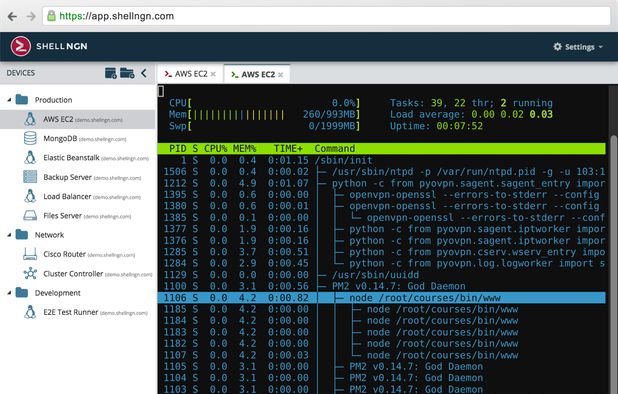Click the E2E Test Runner penguin icon
The width and height of the screenshot is (618, 394).
pyautogui.click(x=30, y=312)
